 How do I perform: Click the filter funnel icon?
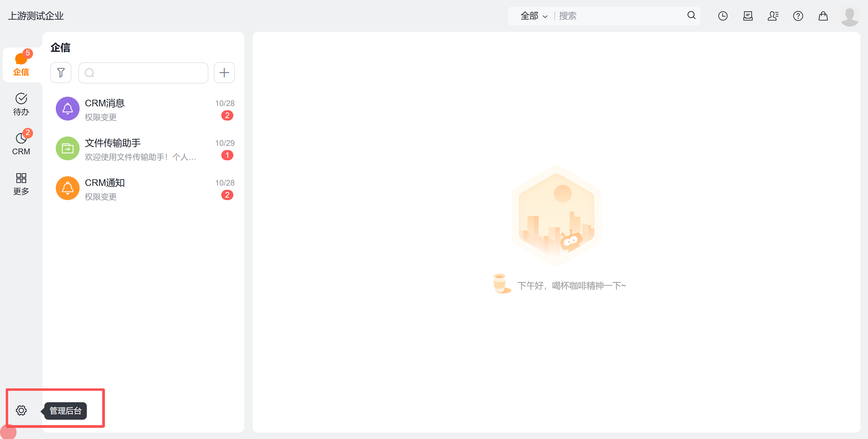pyautogui.click(x=61, y=73)
